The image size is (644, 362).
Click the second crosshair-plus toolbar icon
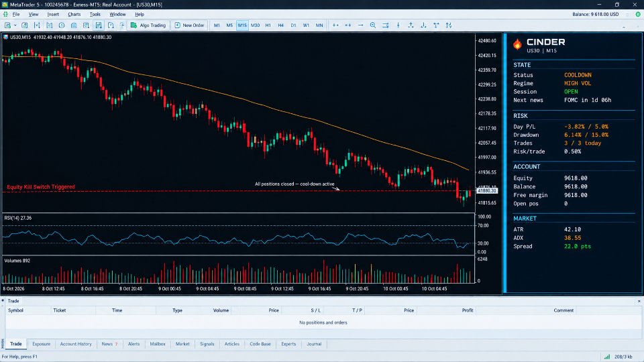coord(348,25)
